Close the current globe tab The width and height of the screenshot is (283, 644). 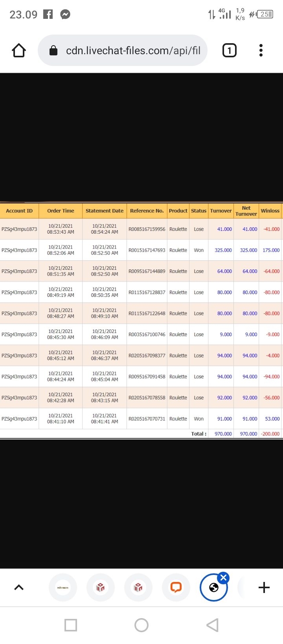(224, 578)
